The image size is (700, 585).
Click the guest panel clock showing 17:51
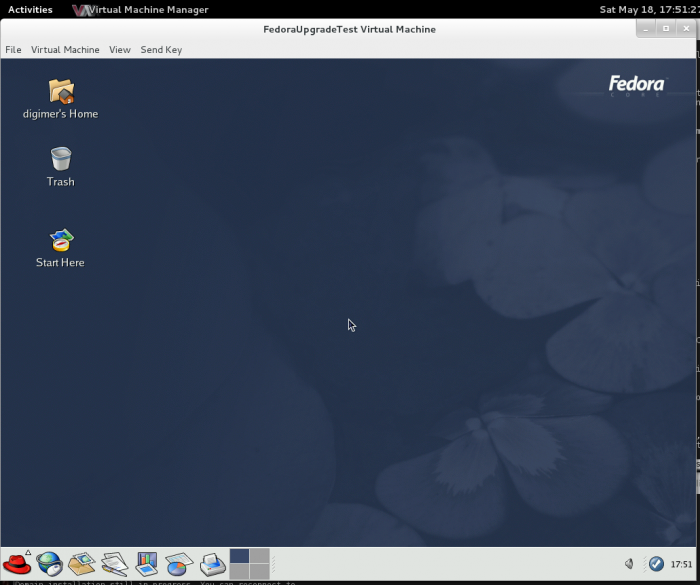(x=681, y=564)
